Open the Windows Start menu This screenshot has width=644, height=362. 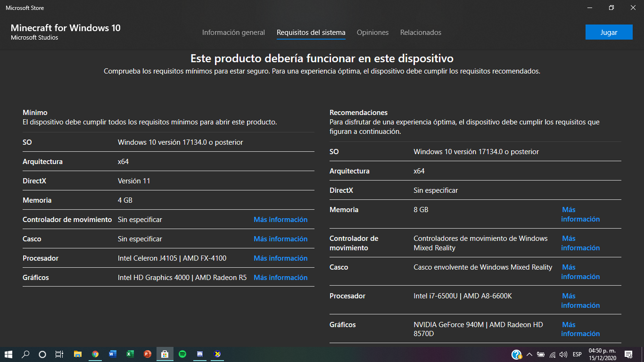(8, 354)
